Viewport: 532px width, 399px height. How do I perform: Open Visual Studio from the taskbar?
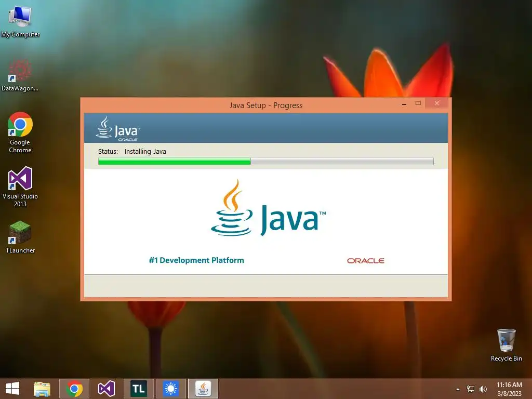pos(106,389)
